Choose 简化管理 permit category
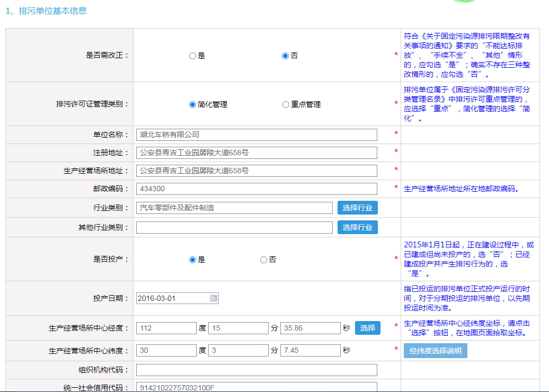Screen dimensions: 549x392 point(192,104)
